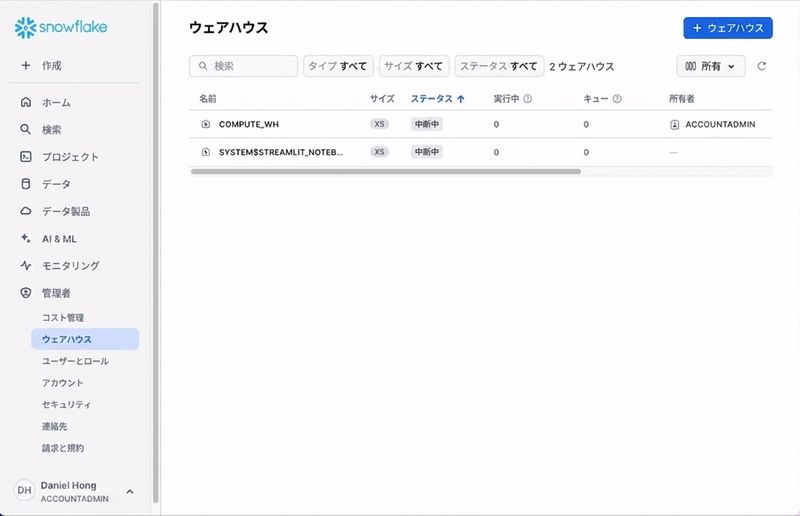Click the 管理者 shield icon
Image resolution: width=800 pixels, height=516 pixels.
click(26, 292)
